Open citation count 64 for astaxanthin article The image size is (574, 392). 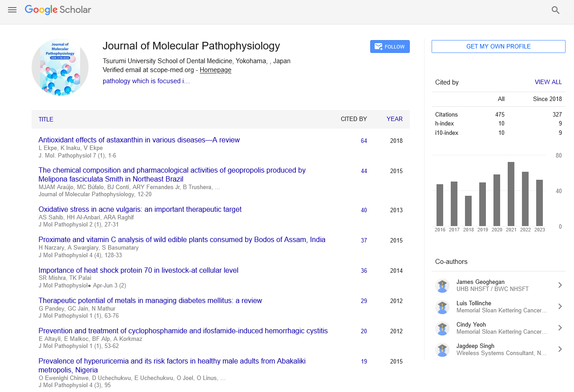click(x=364, y=141)
